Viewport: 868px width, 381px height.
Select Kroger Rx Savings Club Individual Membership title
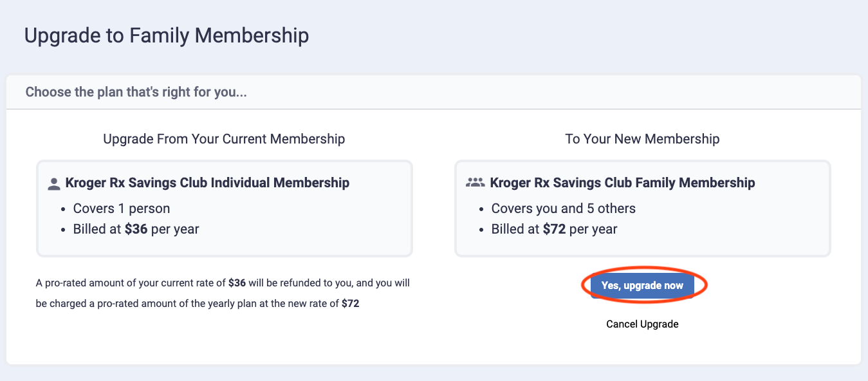(207, 183)
